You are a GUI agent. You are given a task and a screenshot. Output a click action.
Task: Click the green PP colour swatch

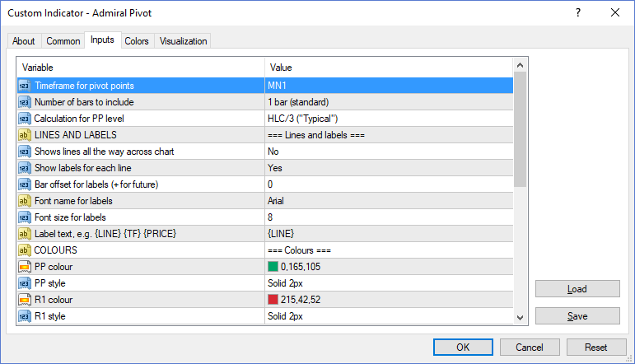(x=273, y=267)
